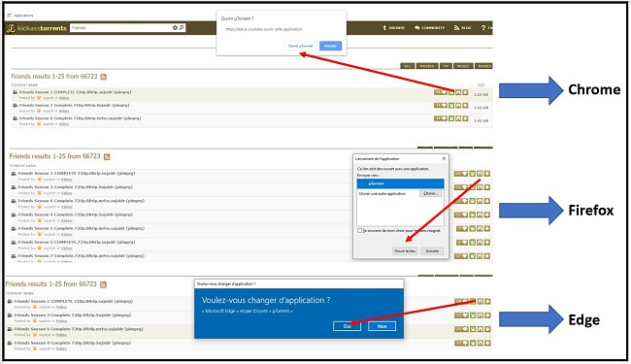Click magnet icon for Season 6 in Edge panel
This screenshot has height=364, width=631.
point(481,329)
